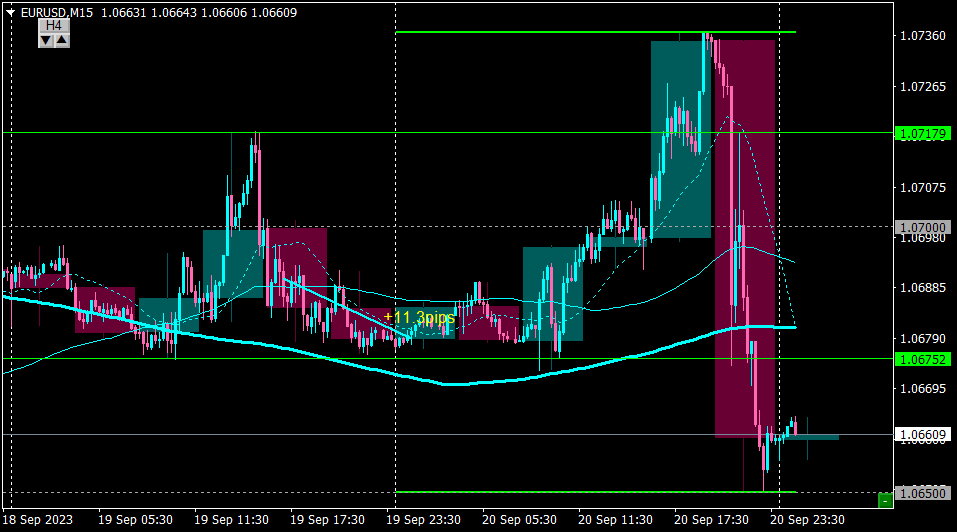This screenshot has height=532, width=957.
Task: Click the down arrow under H4
Action: coord(46,41)
